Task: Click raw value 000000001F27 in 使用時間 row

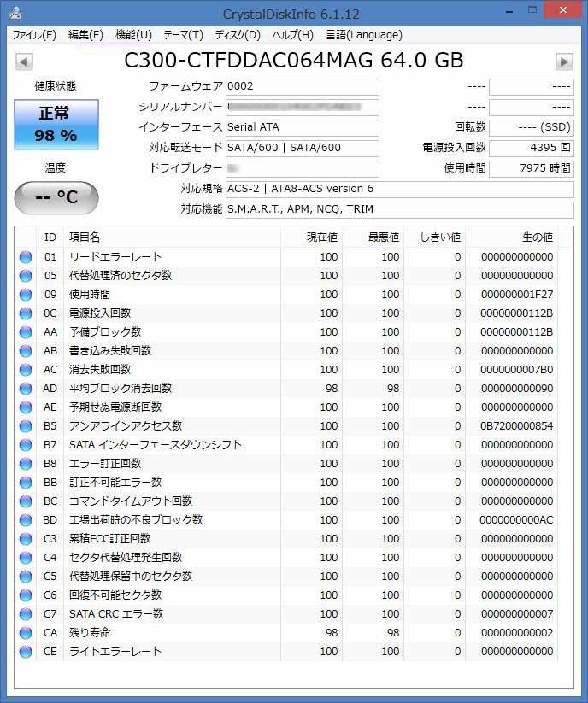Action: pyautogui.click(x=517, y=295)
